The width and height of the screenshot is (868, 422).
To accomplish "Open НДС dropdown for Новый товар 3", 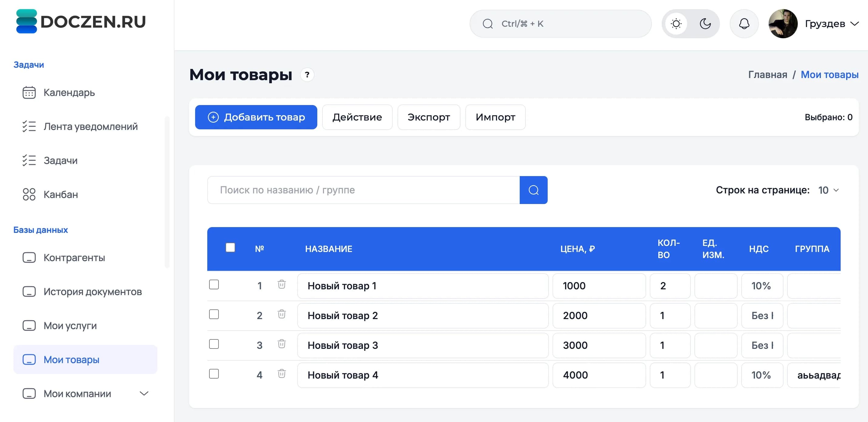I will 762,345.
